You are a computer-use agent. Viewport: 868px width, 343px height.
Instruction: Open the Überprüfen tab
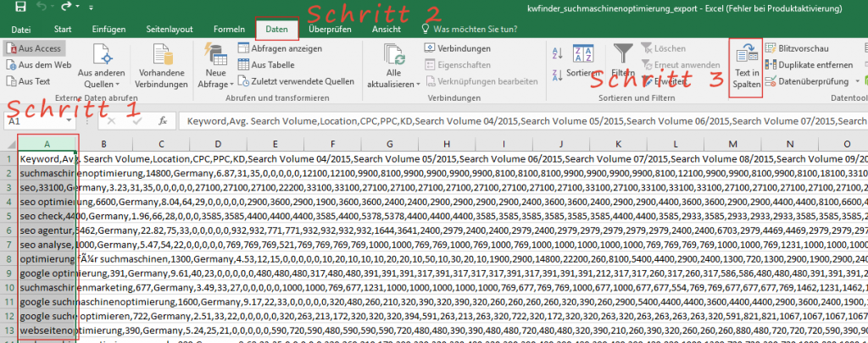coord(330,30)
